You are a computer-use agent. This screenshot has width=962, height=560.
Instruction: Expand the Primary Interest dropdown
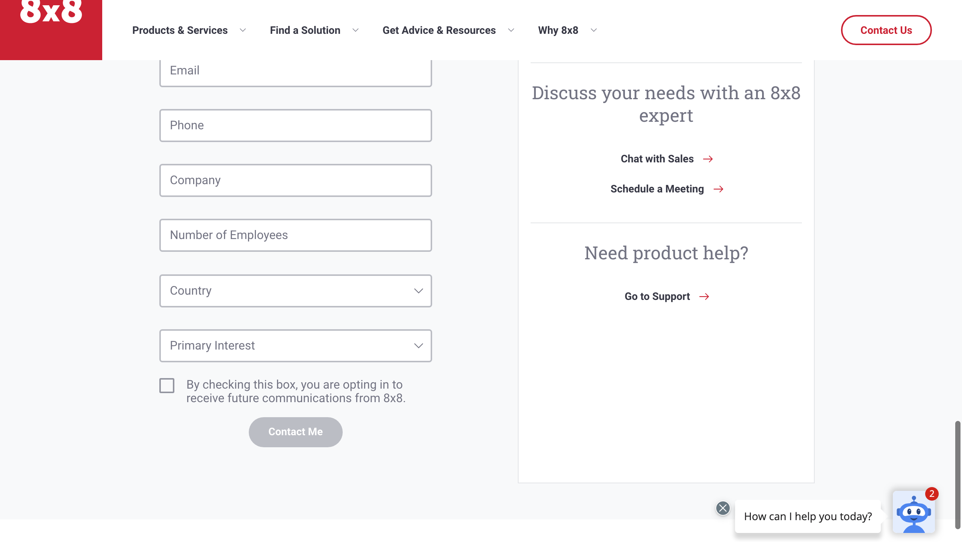point(295,346)
